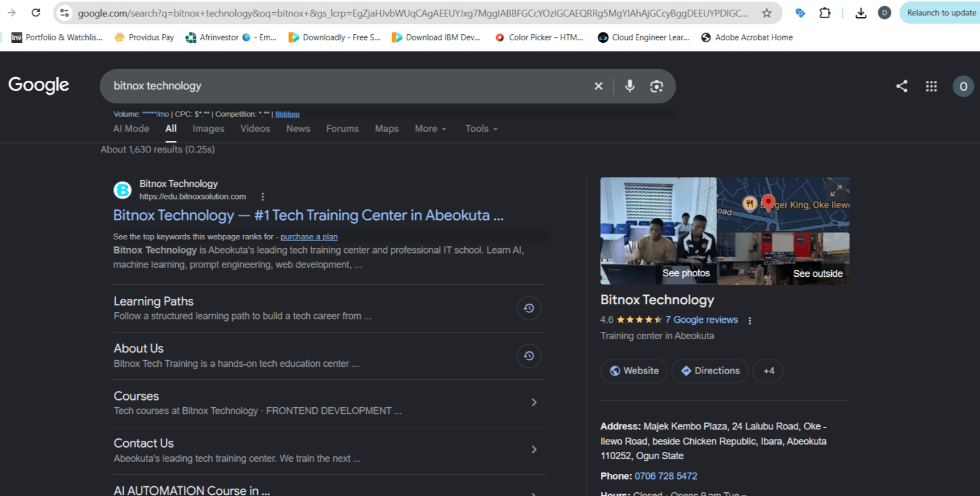Click the See photos thumbnail
This screenshot has height=496, width=980.
[x=658, y=231]
